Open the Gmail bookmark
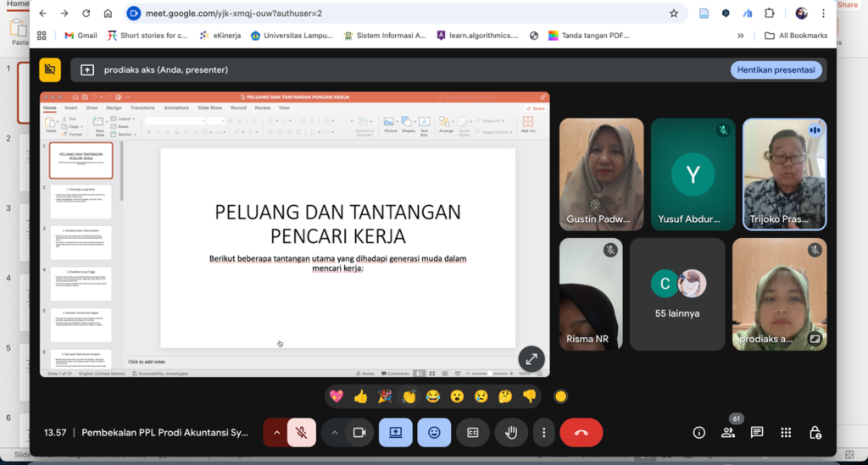This screenshot has width=868, height=465. click(x=81, y=36)
